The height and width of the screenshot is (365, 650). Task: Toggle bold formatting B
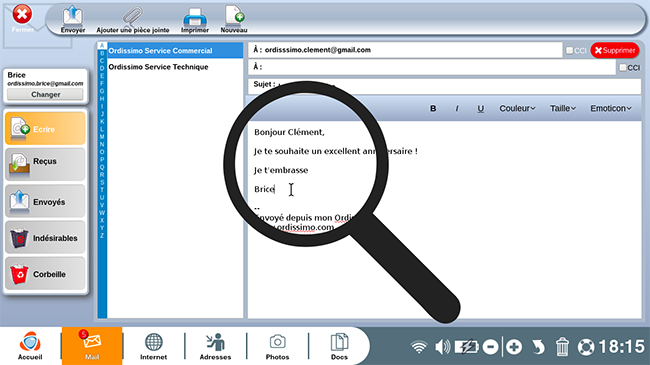(433, 108)
